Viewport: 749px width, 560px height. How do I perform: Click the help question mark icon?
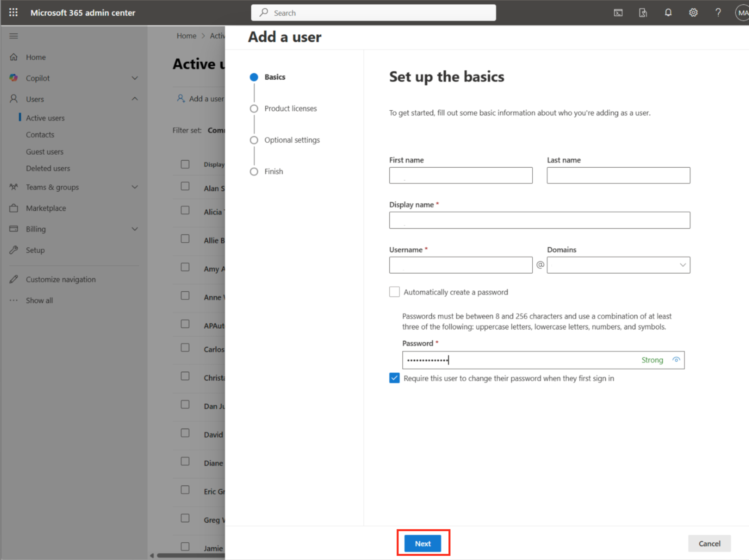[718, 13]
